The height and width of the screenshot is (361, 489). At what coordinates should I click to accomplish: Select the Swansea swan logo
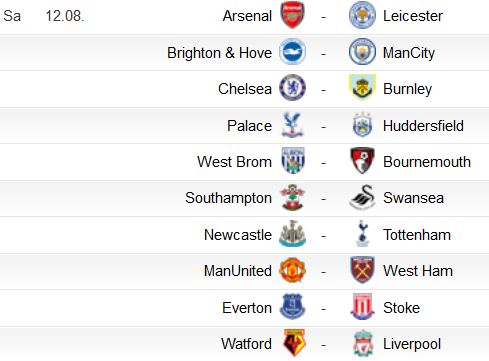click(x=362, y=197)
